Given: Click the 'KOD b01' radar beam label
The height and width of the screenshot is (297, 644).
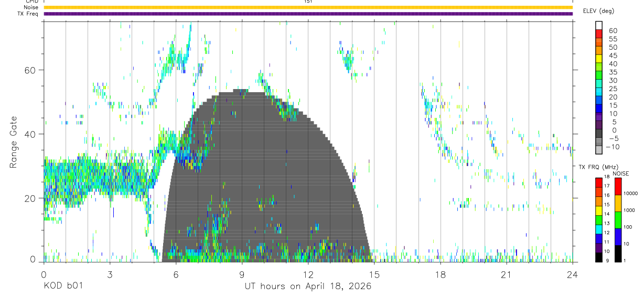Looking at the screenshot, I should click(x=63, y=286).
